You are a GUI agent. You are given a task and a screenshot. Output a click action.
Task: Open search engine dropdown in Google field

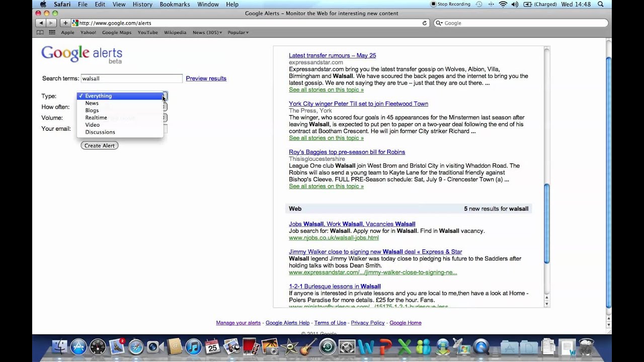[439, 23]
